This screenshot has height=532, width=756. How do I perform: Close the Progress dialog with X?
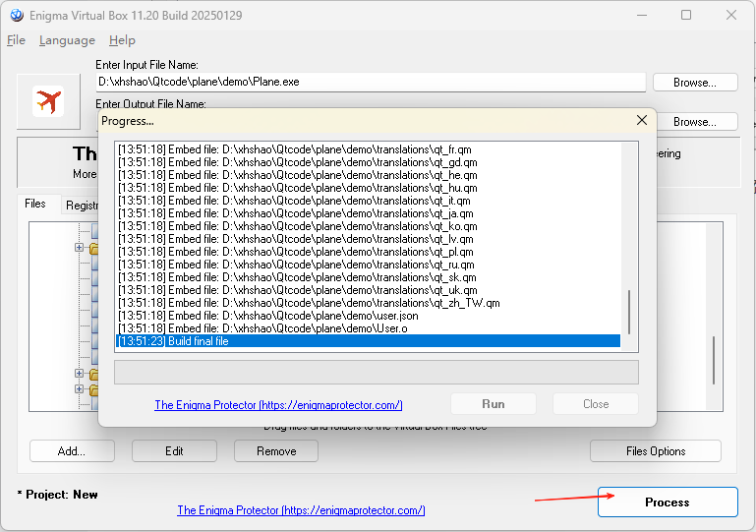tap(642, 120)
